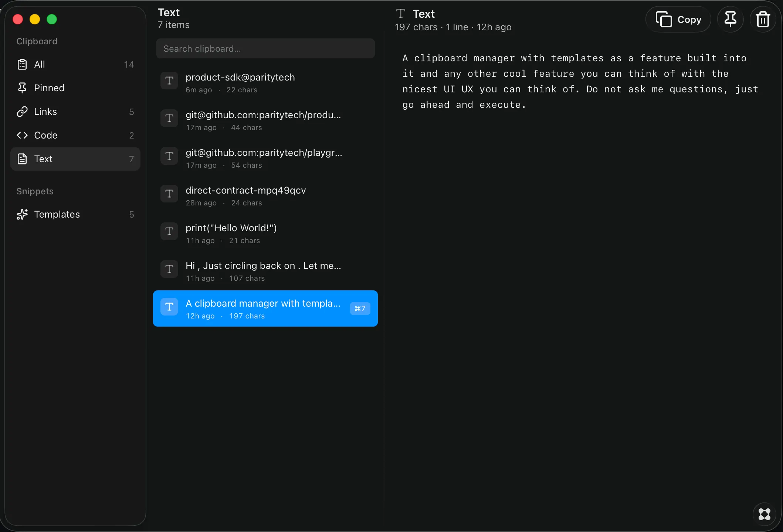Click the Templates sparkle icon
The width and height of the screenshot is (783, 532).
[x=22, y=214]
